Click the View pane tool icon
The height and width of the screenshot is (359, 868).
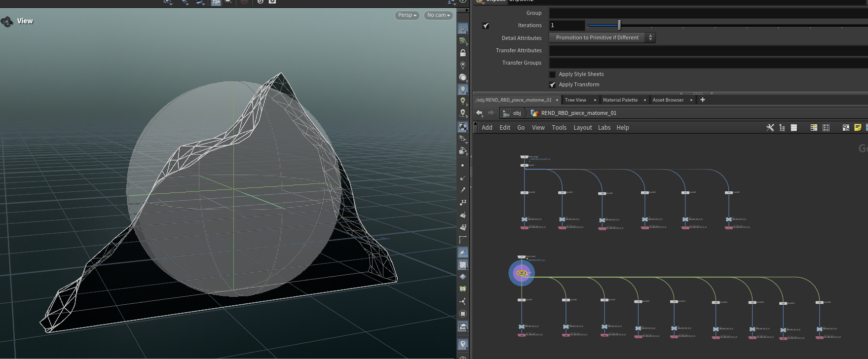click(x=7, y=21)
